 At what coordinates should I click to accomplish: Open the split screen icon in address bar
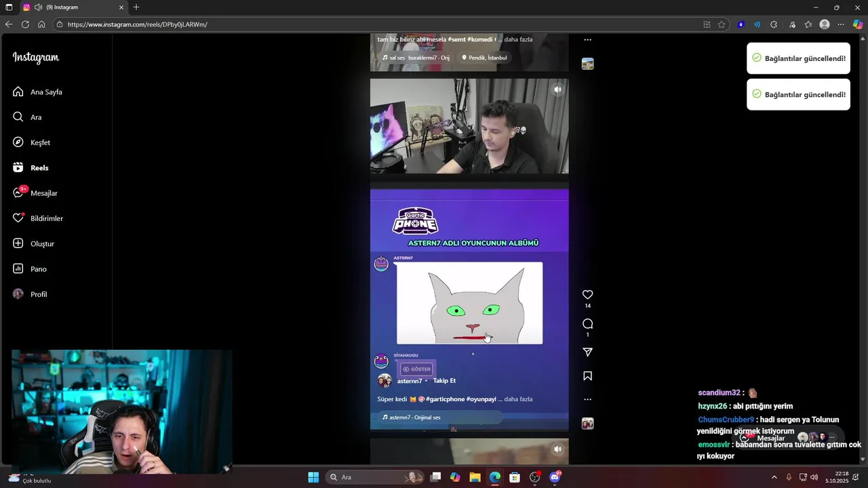(707, 24)
